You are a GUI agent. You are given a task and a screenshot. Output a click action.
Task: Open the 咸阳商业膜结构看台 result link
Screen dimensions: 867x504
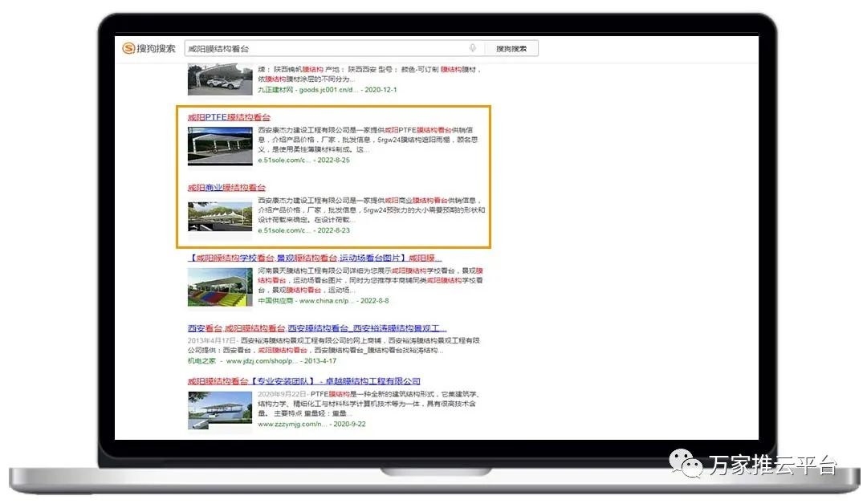point(226,187)
